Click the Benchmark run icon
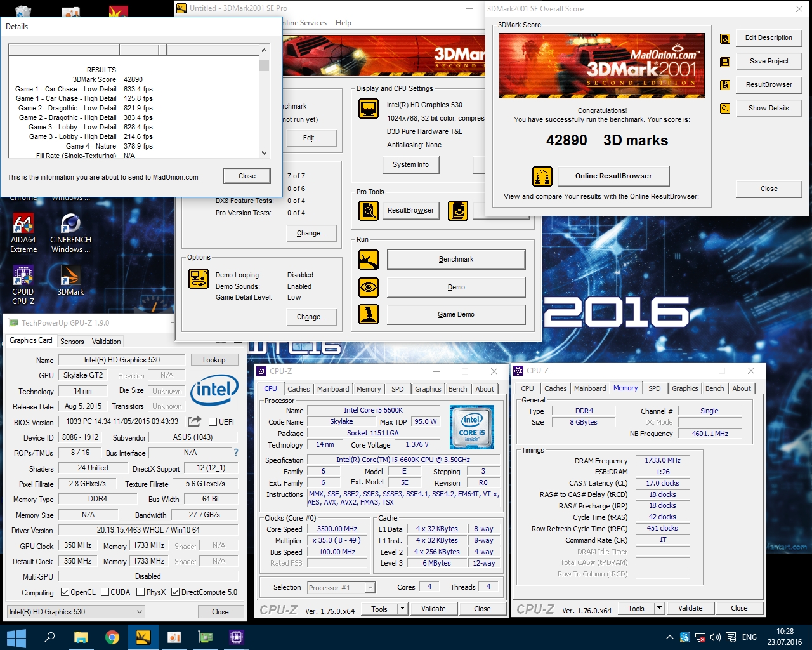The width and height of the screenshot is (812, 650). [x=369, y=260]
